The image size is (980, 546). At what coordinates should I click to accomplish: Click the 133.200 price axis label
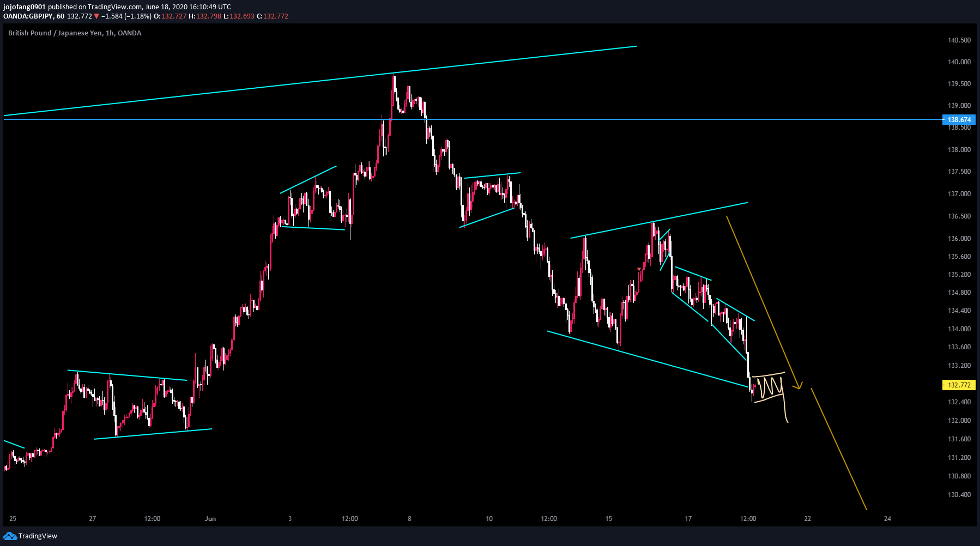[x=959, y=366]
